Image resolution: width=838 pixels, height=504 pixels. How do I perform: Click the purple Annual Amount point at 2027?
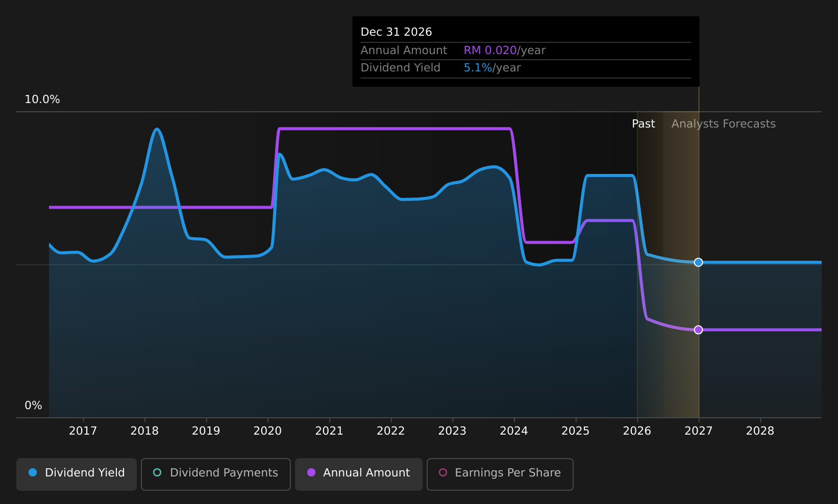point(698,330)
